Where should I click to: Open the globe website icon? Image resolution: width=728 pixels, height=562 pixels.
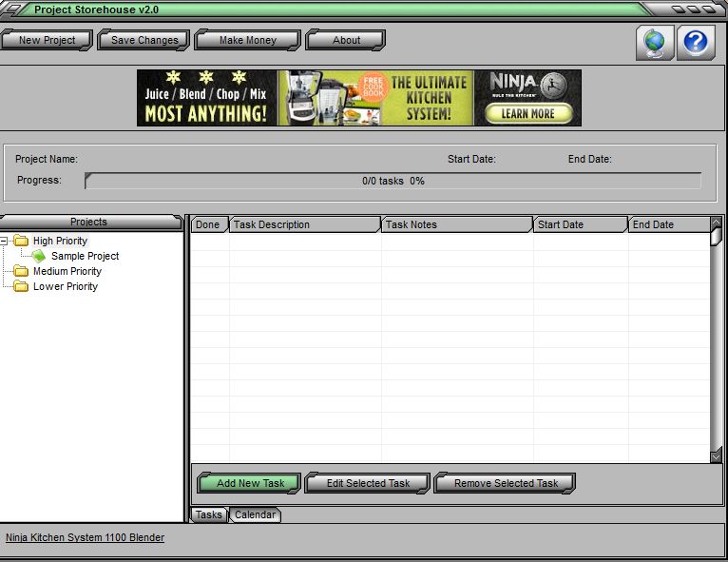[655, 42]
